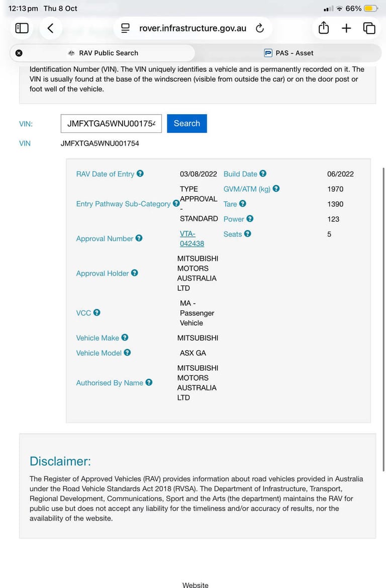Open help icon for Vehicle Make
The width and height of the screenshot is (386, 588).
[125, 338]
